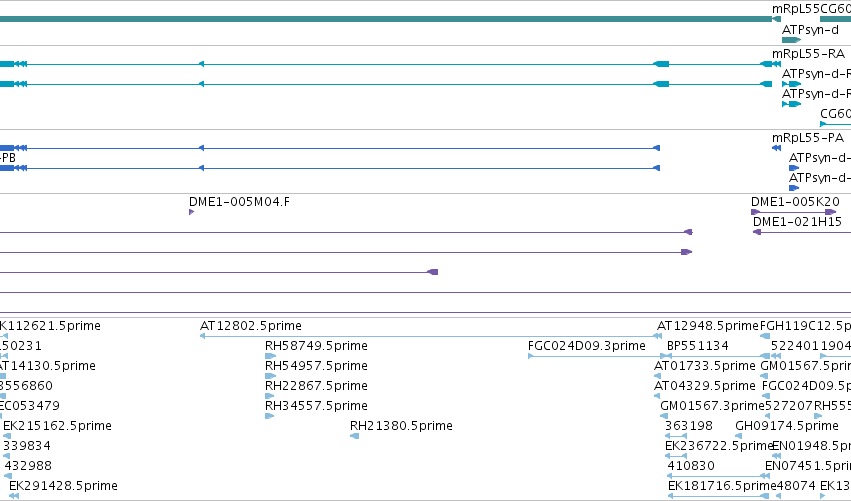The width and height of the screenshot is (851, 501).
Task: Select the AT12948.5prime EST label
Action: (x=707, y=326)
